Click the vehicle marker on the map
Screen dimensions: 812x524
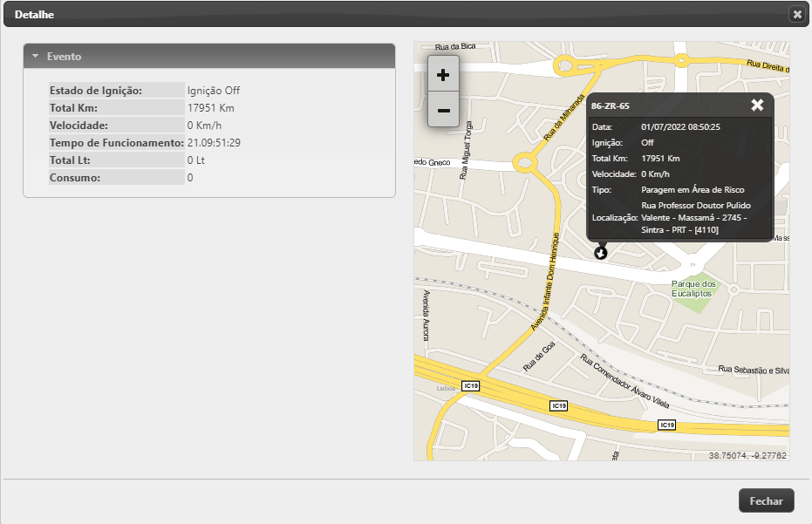(x=601, y=253)
